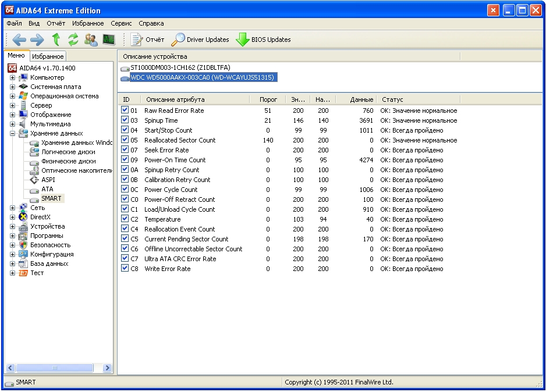The image size is (546, 392).
Task: Click the green up-level arrow icon
Action: (56, 40)
